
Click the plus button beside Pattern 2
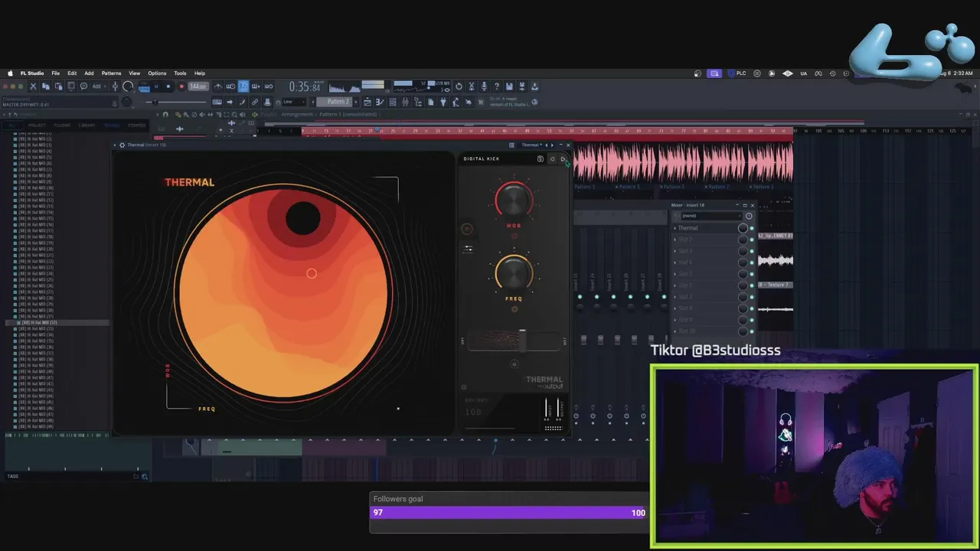(357, 101)
